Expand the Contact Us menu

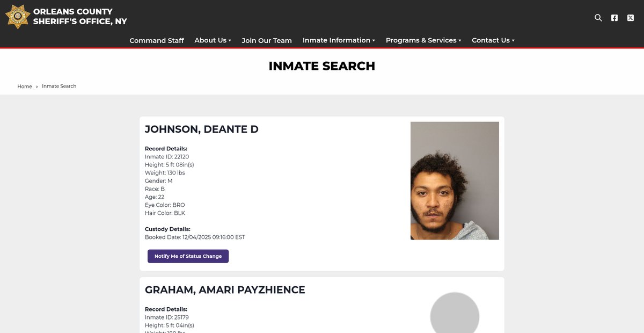493,40
